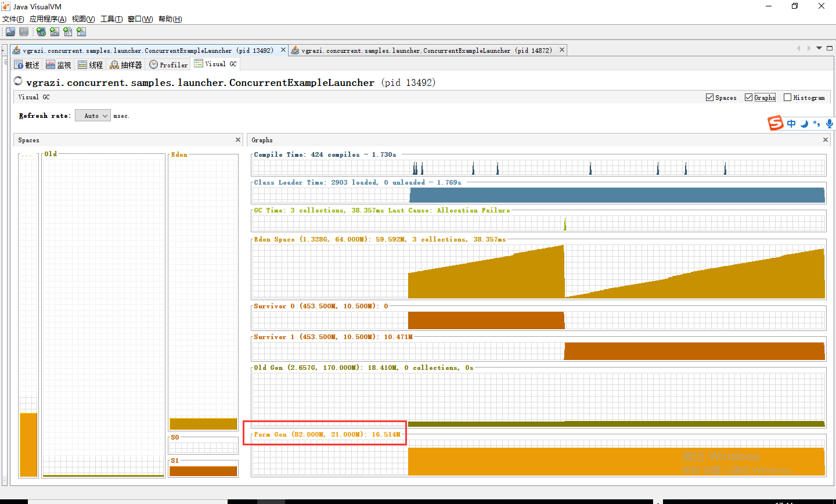Click the Old Gen graph
Viewport: 836px width, 504px height.
pyautogui.click(x=538, y=400)
